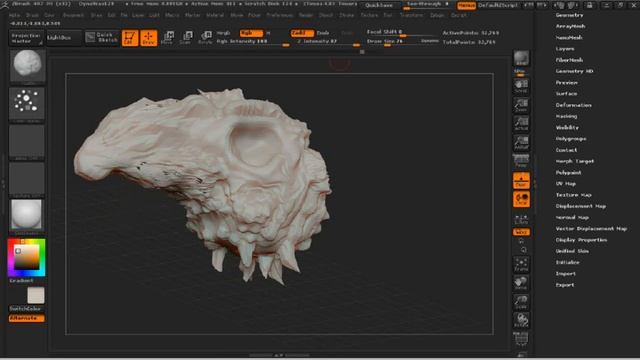The image size is (640, 360).
Task: Expand the Morph Target sub-palette
Action: [575, 161]
